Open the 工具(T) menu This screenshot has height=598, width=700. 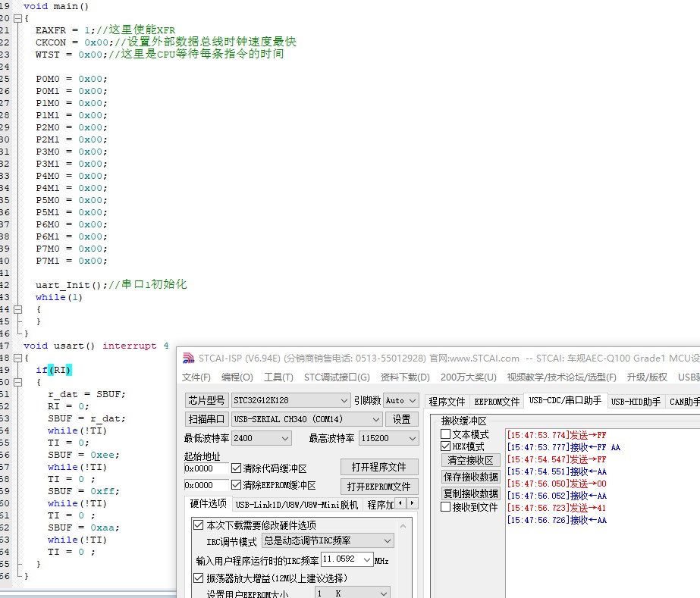278,377
